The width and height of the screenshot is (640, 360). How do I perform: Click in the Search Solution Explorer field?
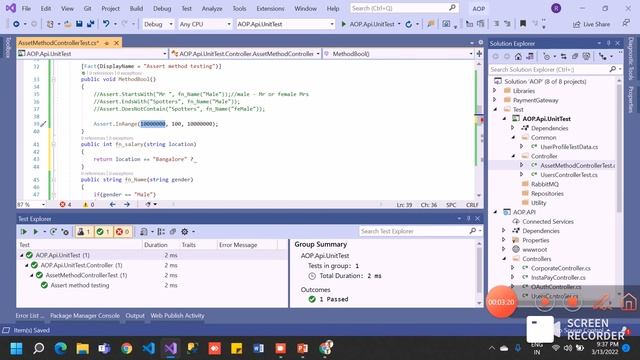pos(548,69)
